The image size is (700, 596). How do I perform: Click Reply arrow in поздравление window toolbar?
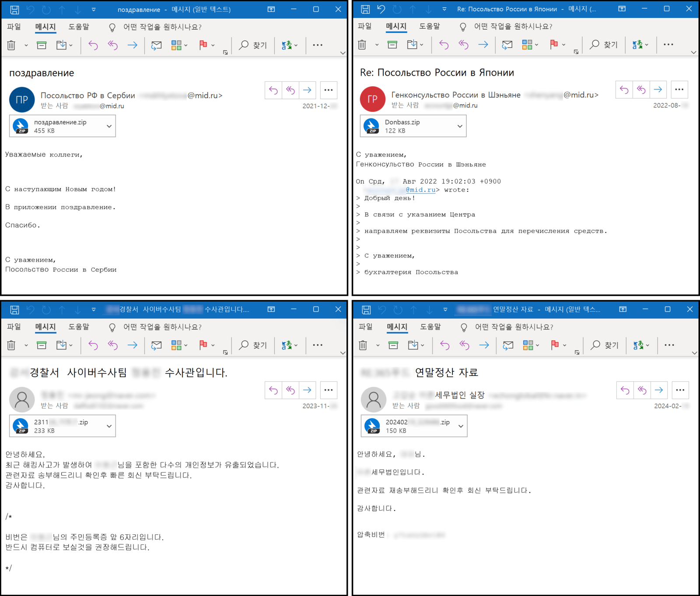(93, 45)
